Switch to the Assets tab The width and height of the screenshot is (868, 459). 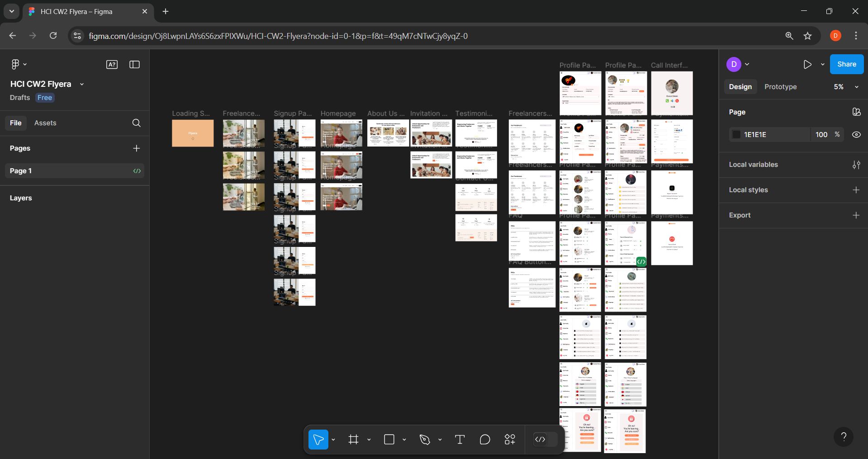pyautogui.click(x=45, y=123)
